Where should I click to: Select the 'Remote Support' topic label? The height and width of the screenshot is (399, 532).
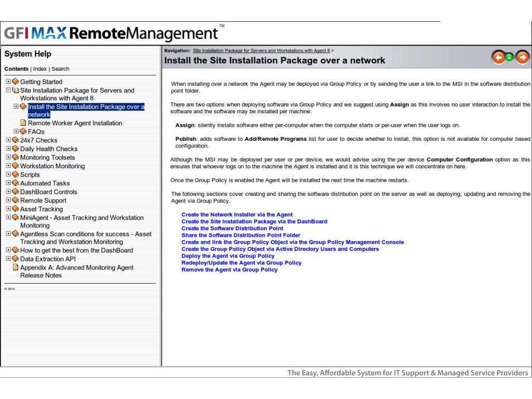[43, 201]
